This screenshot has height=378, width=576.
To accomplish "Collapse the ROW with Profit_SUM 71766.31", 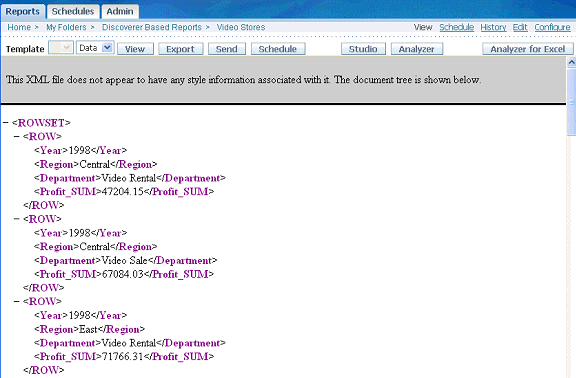I will click(17, 301).
